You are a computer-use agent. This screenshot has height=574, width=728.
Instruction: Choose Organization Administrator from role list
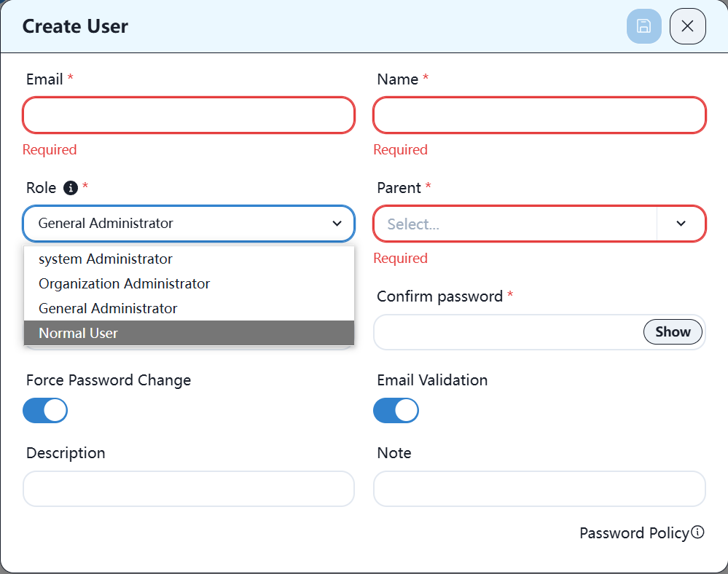click(124, 283)
